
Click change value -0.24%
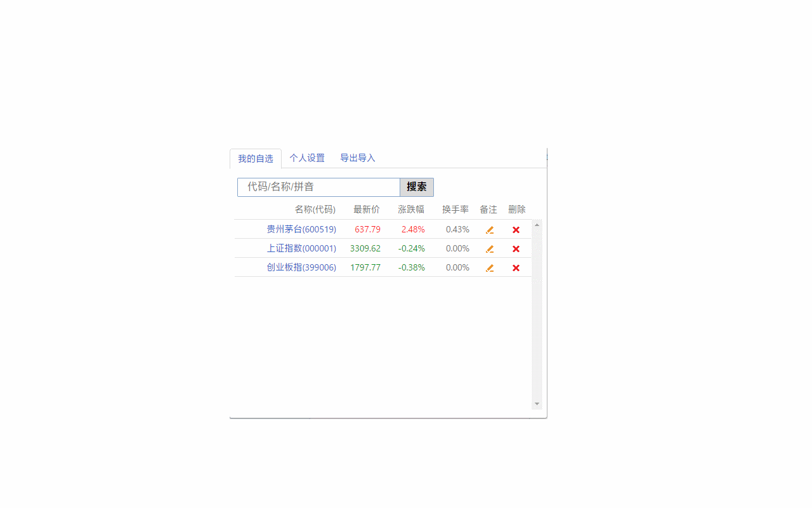412,248
